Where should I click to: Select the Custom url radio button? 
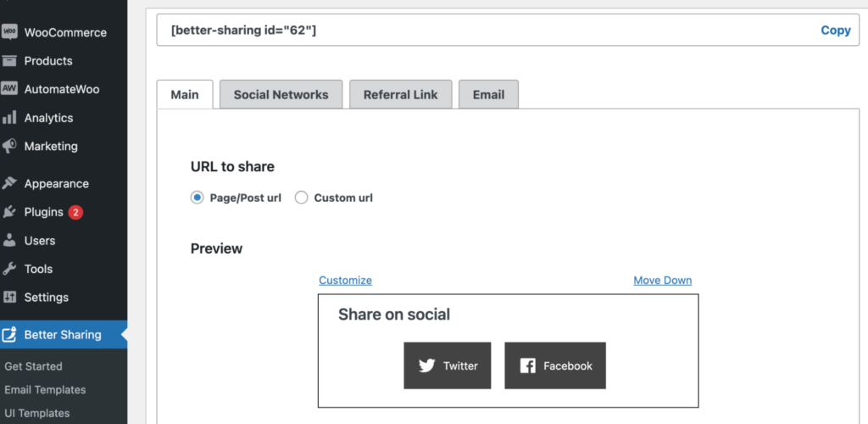[x=301, y=198]
